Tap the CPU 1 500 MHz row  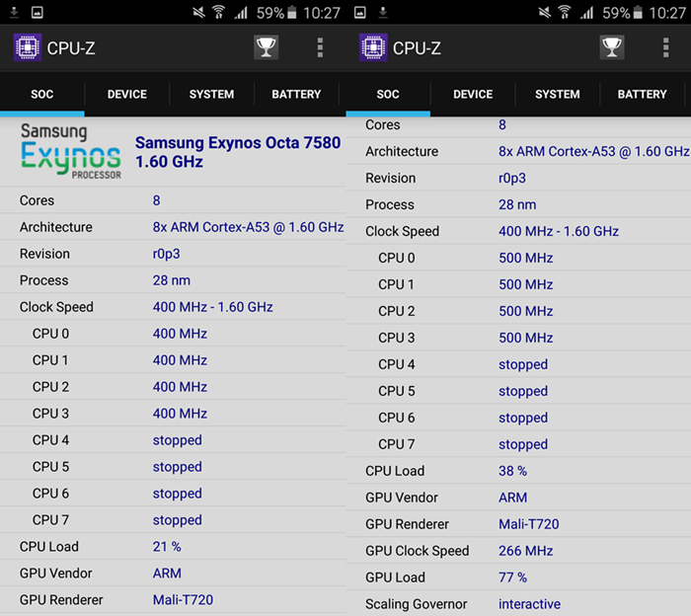click(x=518, y=284)
